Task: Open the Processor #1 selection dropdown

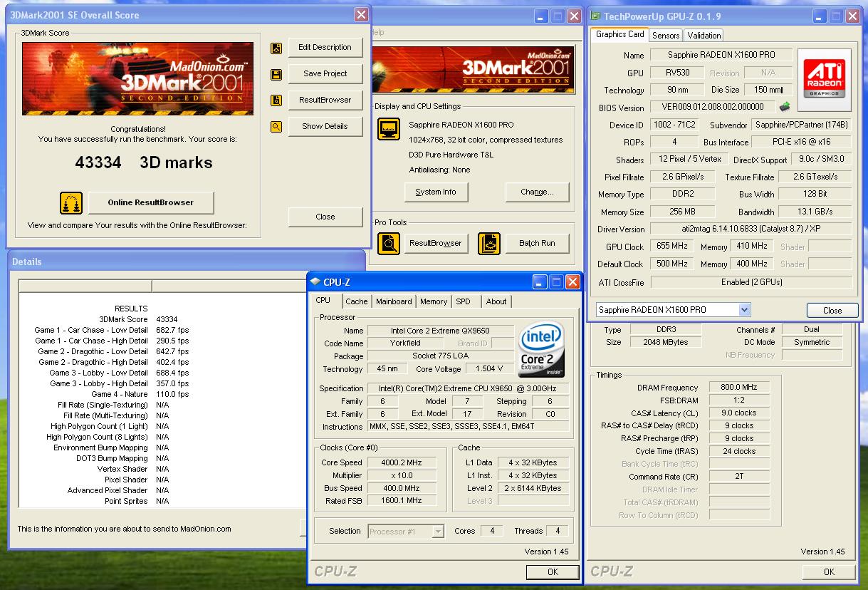Action: click(x=438, y=532)
